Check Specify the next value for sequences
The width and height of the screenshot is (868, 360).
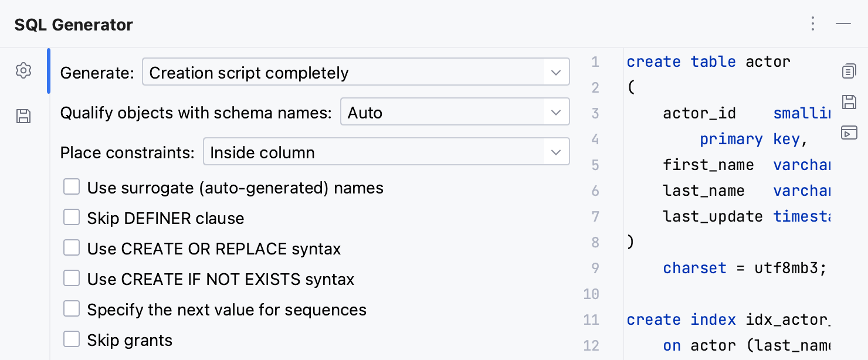point(71,308)
